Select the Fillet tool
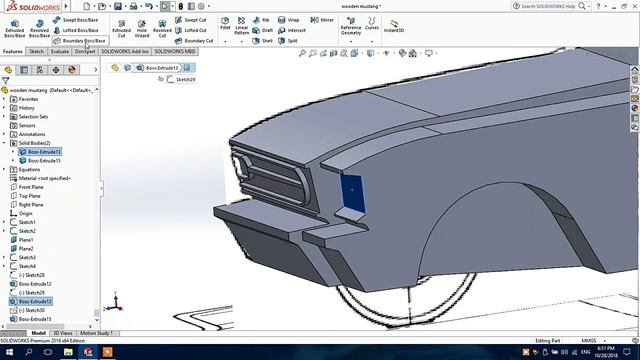 tap(225, 23)
